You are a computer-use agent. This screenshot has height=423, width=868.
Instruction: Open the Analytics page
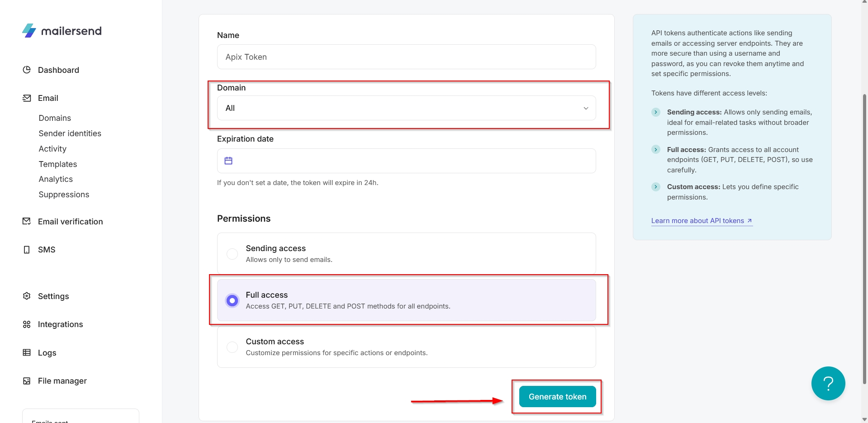tap(56, 179)
